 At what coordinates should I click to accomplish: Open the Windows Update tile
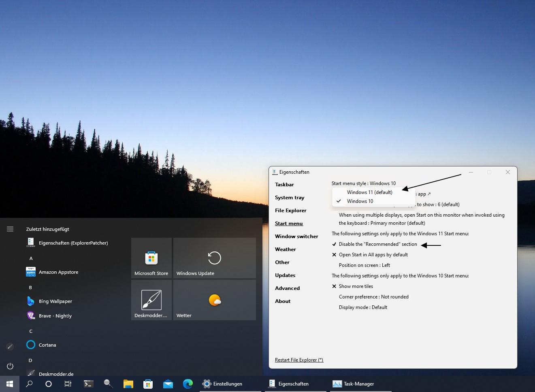[x=215, y=258]
